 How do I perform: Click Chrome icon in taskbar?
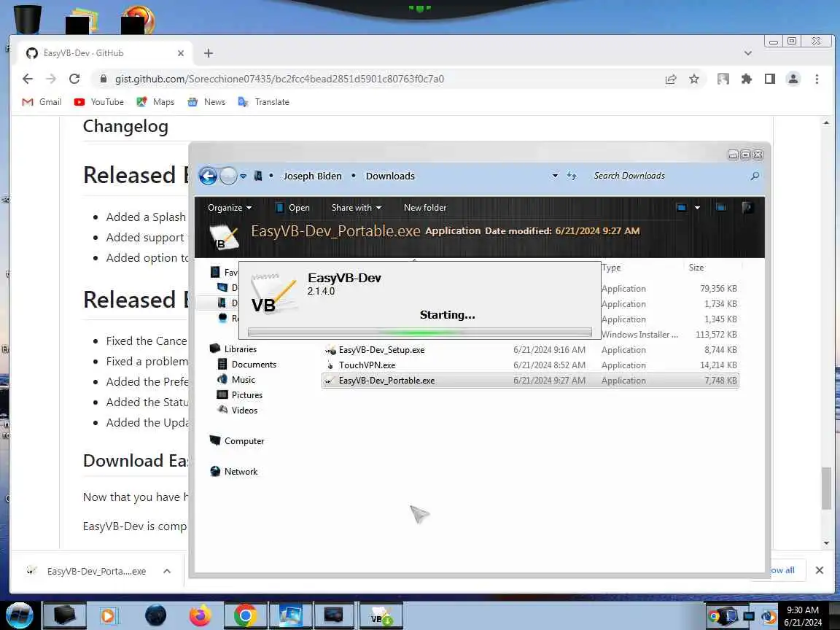click(x=245, y=615)
